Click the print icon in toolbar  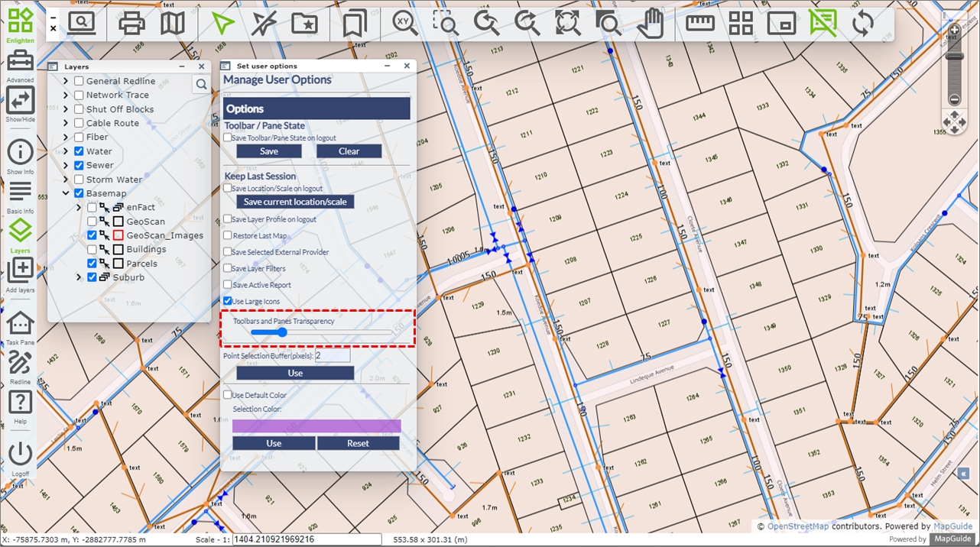[x=131, y=24]
